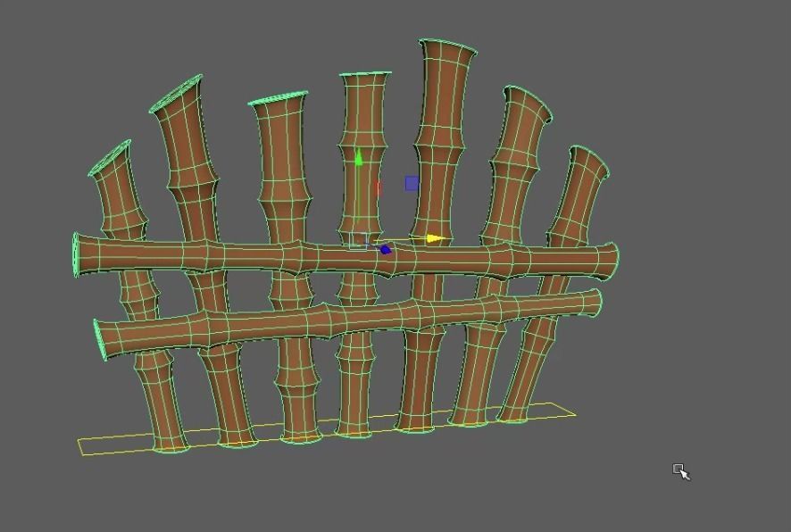Click the yellow X-axis move arrow
This screenshot has height=532, width=791.
click(436, 238)
